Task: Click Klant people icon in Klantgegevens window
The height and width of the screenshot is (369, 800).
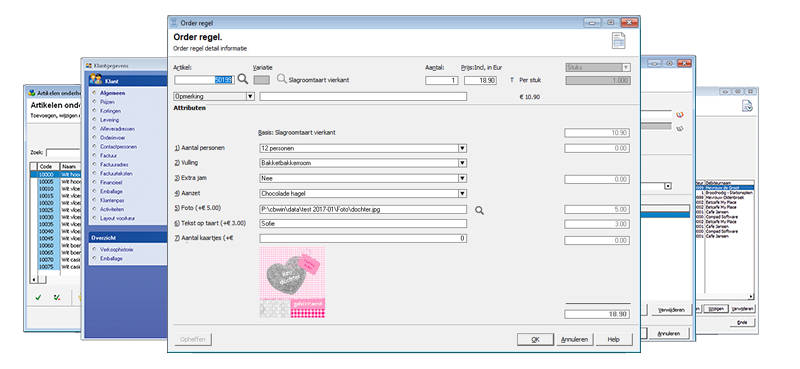Action: [95, 80]
